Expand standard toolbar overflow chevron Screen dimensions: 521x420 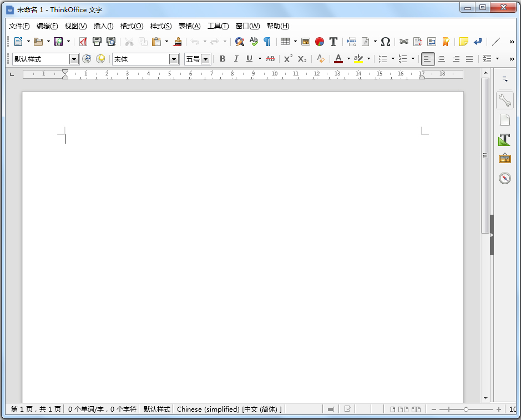[x=512, y=42]
